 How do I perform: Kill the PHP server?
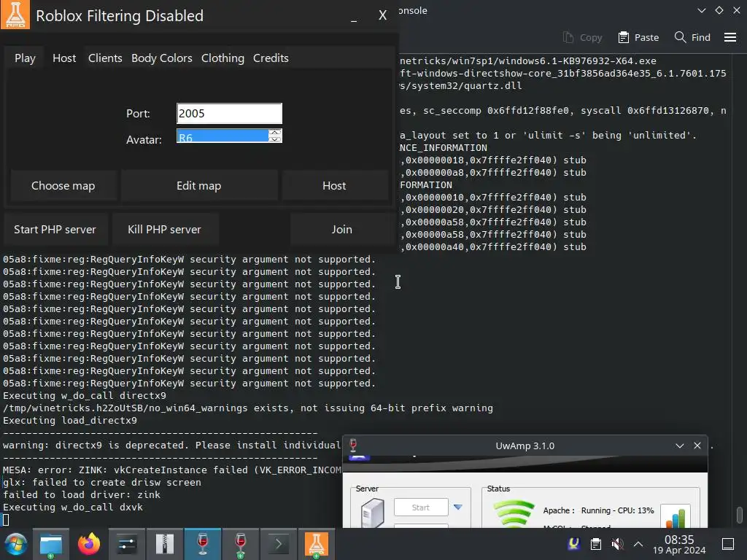[x=164, y=230]
